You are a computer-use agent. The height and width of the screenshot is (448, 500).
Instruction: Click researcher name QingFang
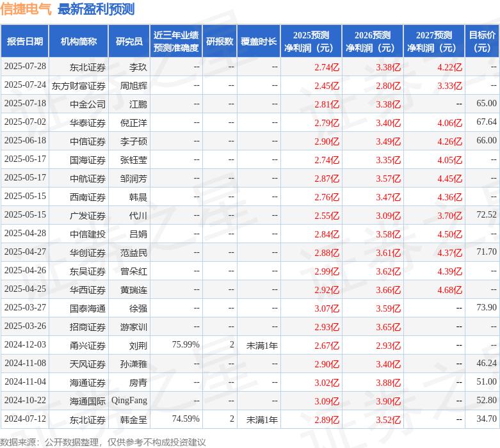(x=129, y=401)
